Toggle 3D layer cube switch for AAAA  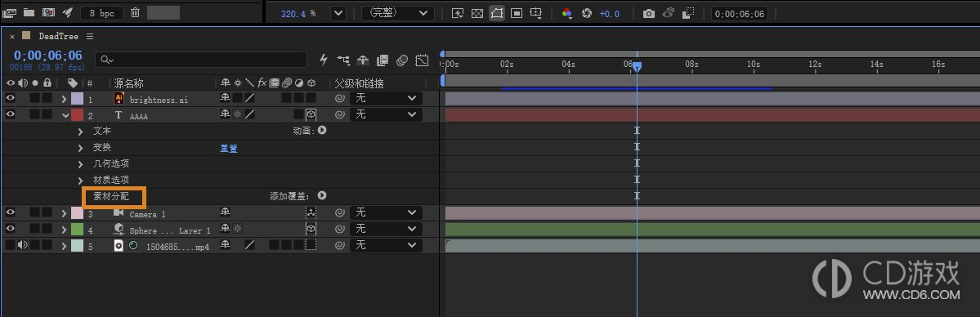click(x=311, y=114)
